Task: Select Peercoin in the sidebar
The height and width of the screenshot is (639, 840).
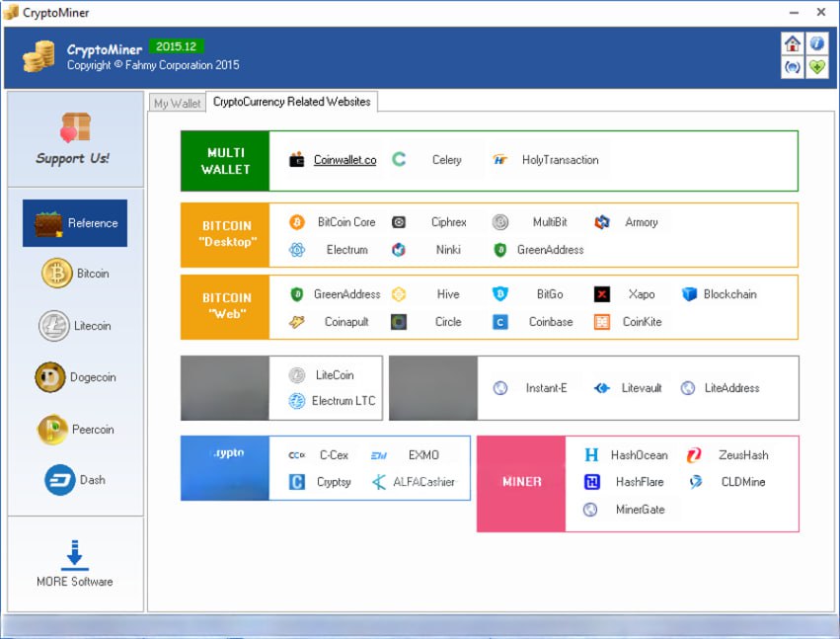Action: (x=76, y=430)
